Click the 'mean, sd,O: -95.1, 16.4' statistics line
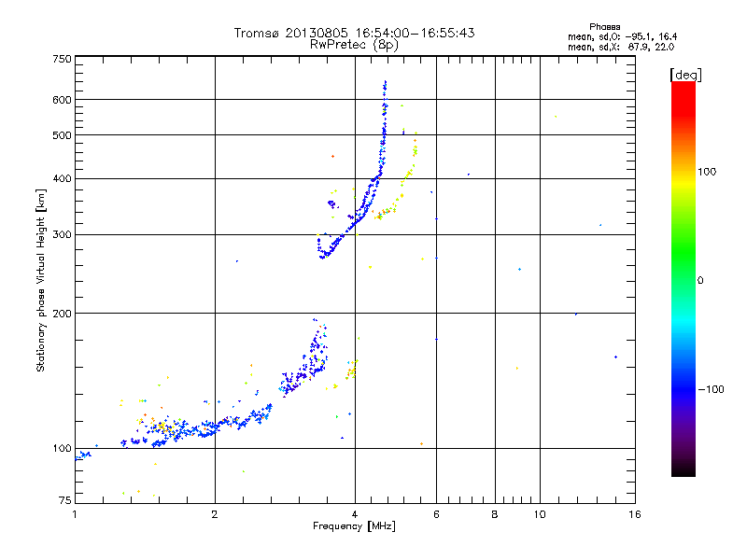The height and width of the screenshot is (560, 747). [622, 36]
